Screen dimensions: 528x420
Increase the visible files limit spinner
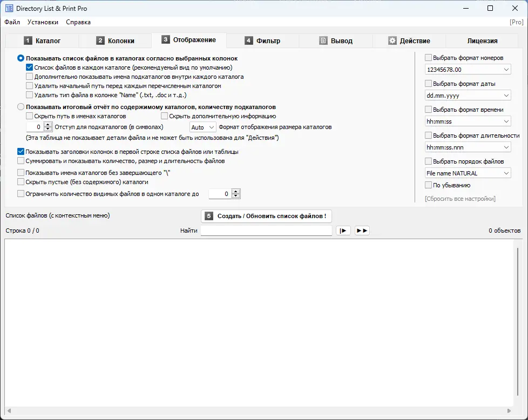click(236, 191)
